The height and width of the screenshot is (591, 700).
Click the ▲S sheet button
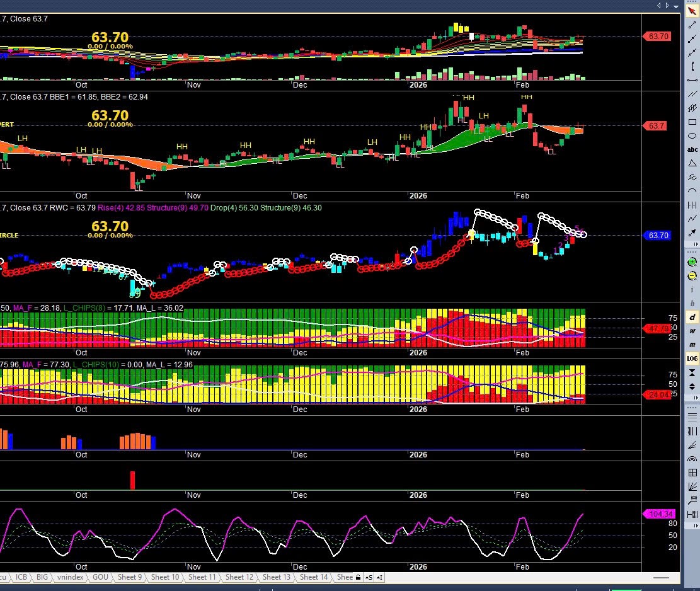[369, 577]
